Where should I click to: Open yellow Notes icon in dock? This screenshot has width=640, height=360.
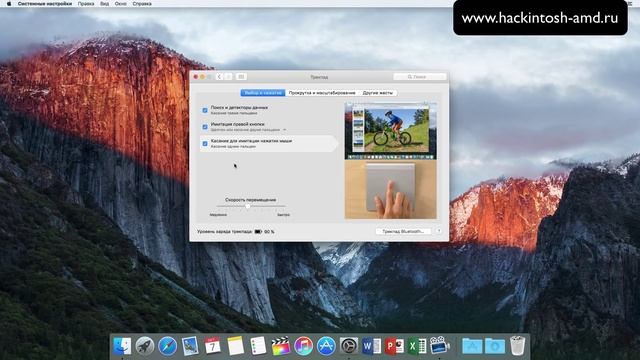236,346
